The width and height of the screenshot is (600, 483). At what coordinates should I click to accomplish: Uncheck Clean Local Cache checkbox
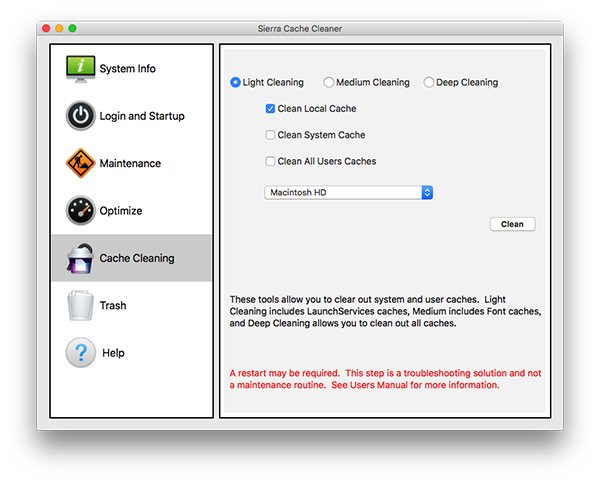tap(270, 109)
